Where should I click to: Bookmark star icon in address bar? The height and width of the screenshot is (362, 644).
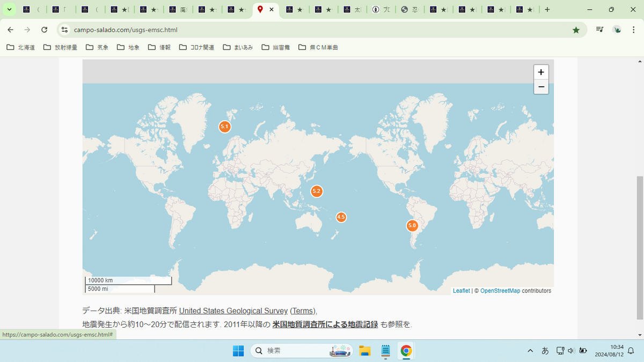point(576,30)
